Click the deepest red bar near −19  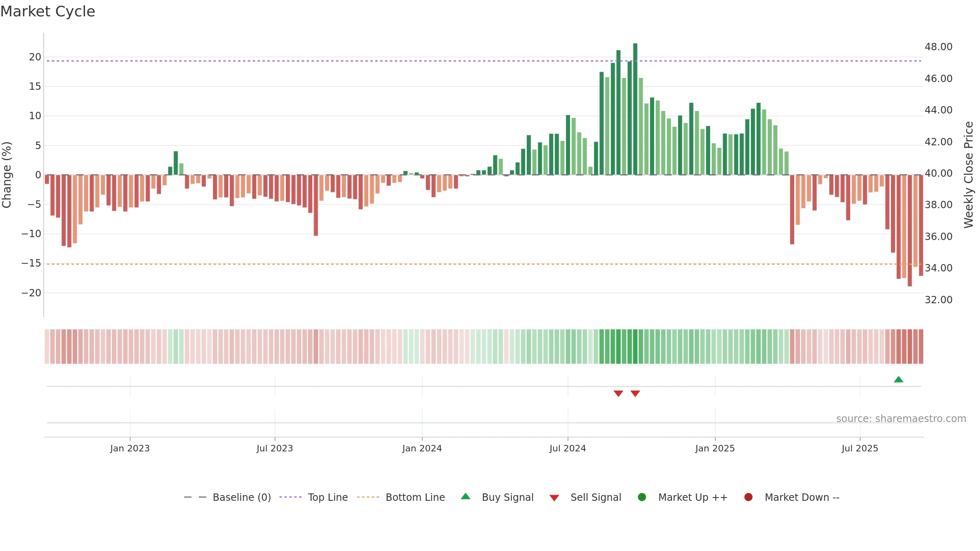910,231
